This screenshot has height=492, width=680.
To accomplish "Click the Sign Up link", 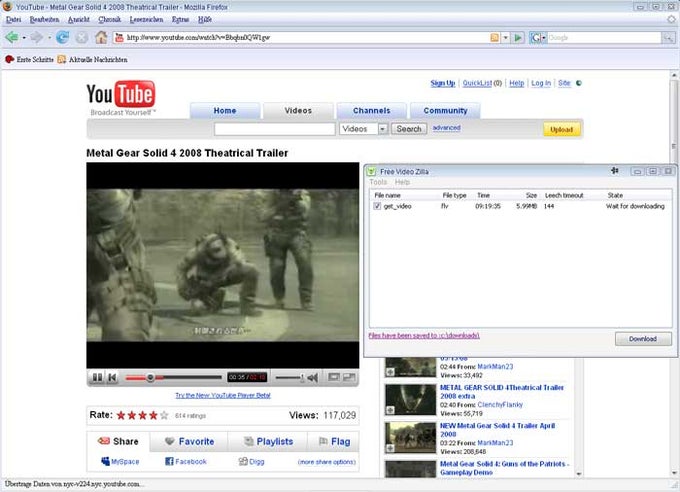I will (443, 83).
